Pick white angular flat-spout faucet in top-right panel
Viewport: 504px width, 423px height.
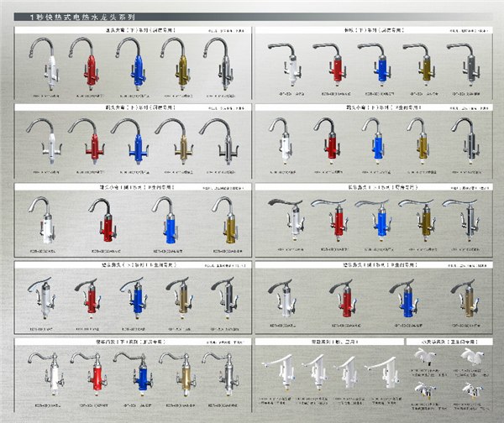click(286, 65)
